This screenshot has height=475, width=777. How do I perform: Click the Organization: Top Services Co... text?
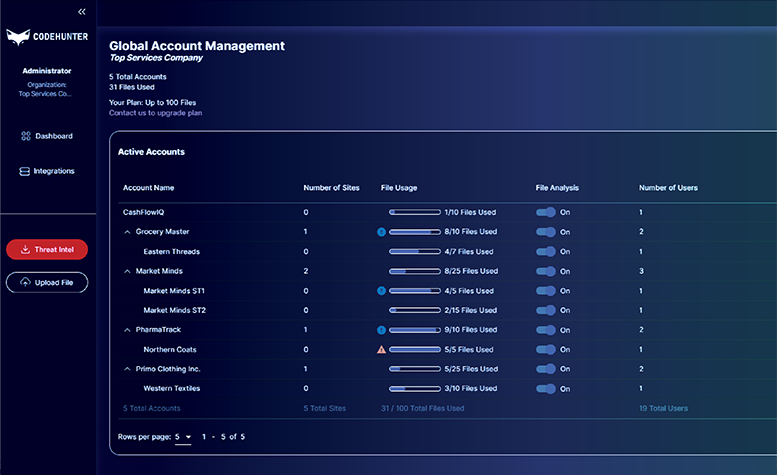pos(46,89)
